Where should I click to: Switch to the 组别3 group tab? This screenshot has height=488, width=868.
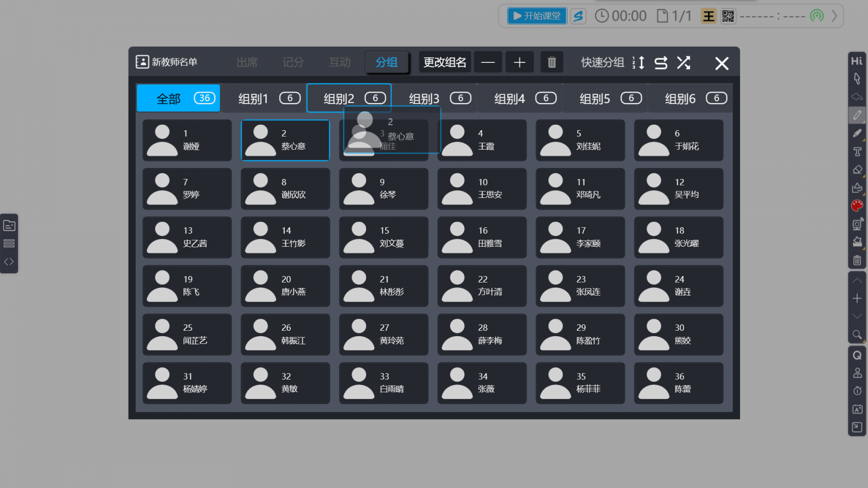(x=439, y=99)
